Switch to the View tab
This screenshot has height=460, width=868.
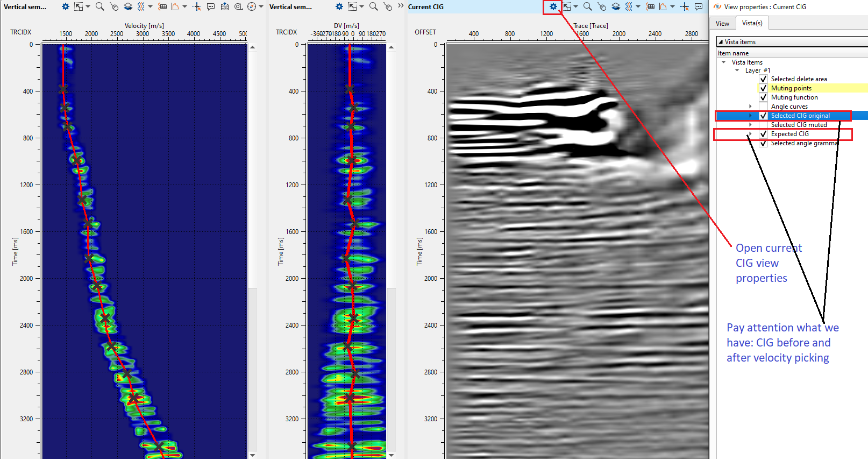(x=722, y=23)
